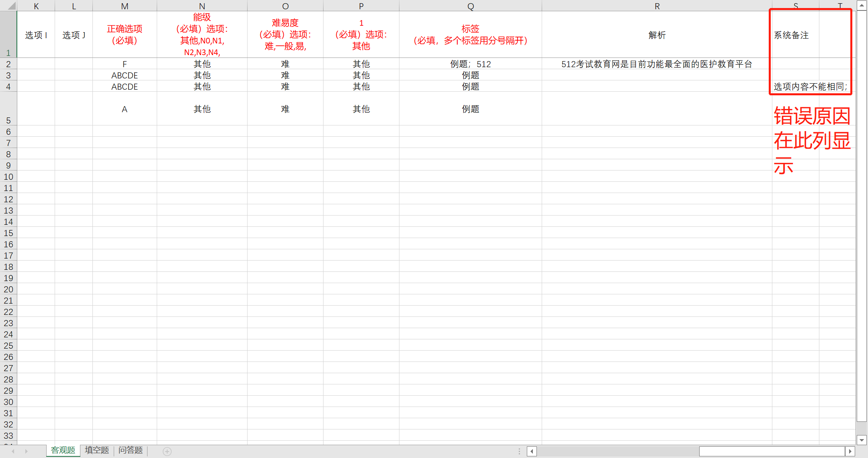Click the previous sheet navigation arrow

13,451
